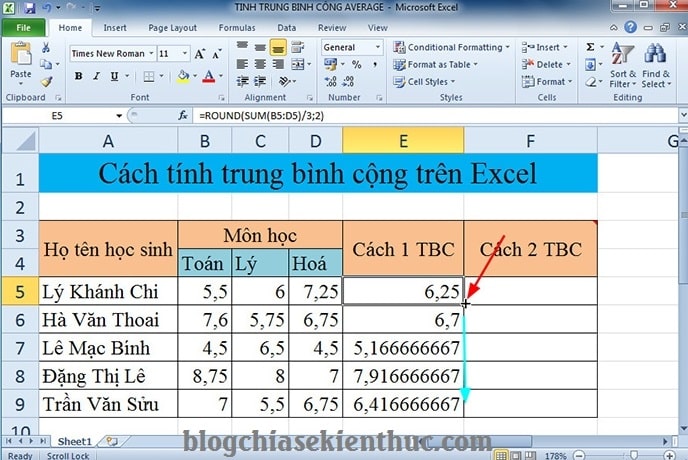This screenshot has height=460, width=688.
Task: Toggle Italic formatting
Action: [96, 76]
